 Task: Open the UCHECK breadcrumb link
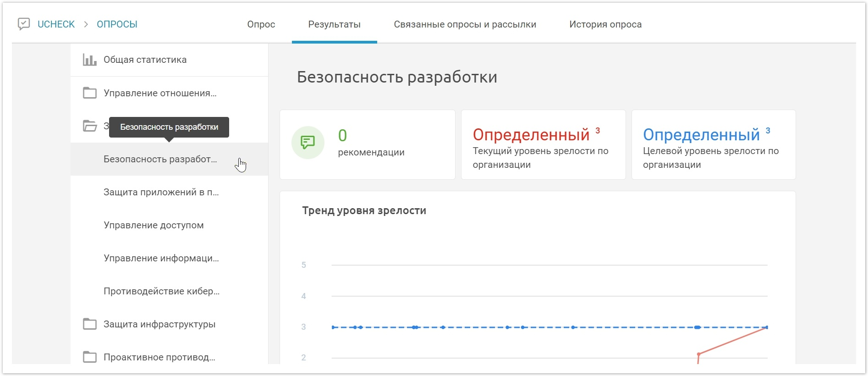56,24
